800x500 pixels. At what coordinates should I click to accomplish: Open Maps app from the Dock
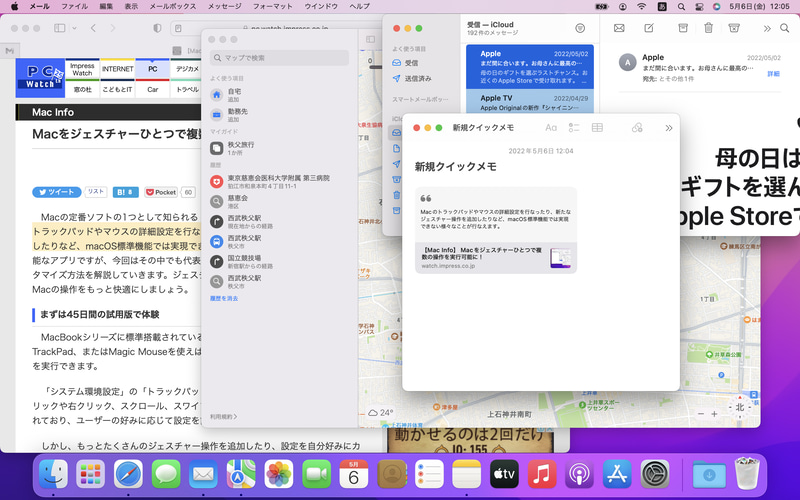241,474
